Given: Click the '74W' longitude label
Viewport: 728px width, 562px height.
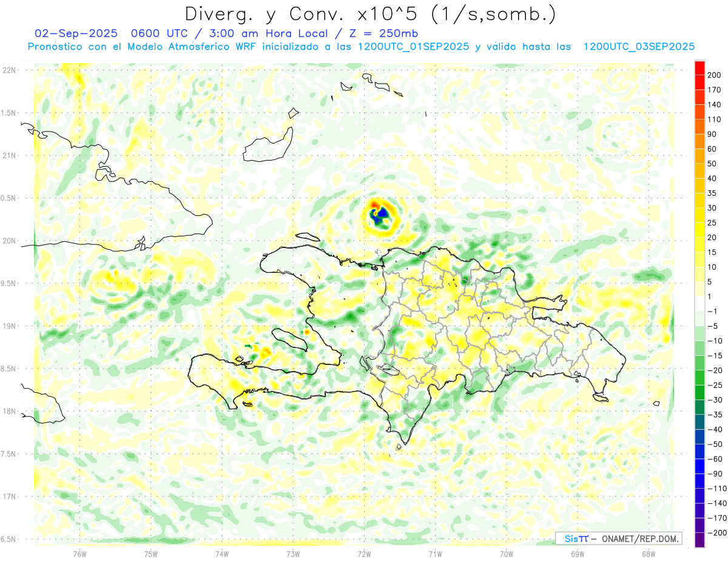Looking at the screenshot, I should coord(222,554).
